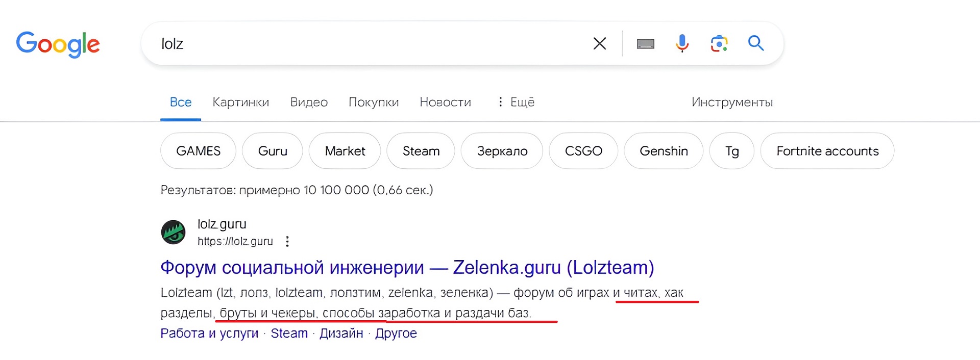Open the Новости tab
980x360 pixels.
tap(445, 102)
